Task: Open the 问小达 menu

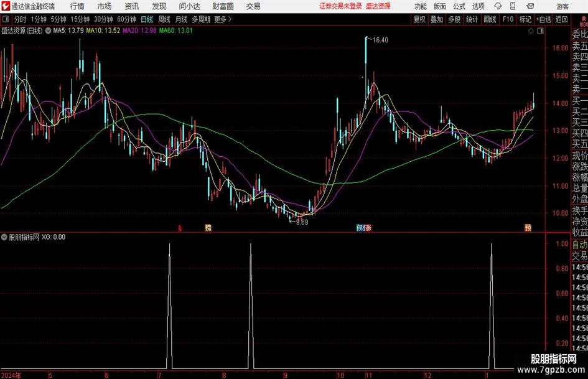Action: pos(189,6)
